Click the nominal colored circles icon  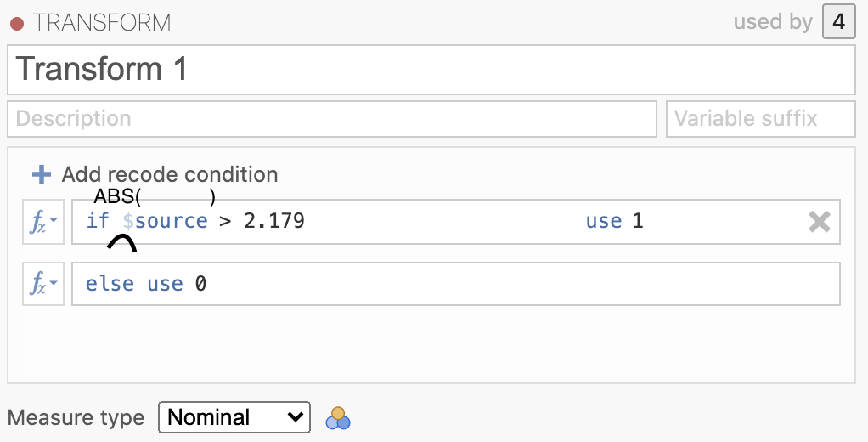click(338, 418)
